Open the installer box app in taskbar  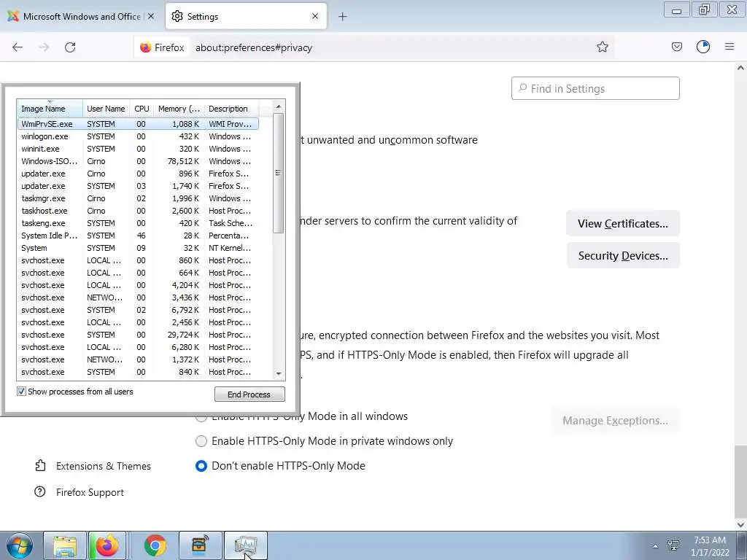click(200, 545)
